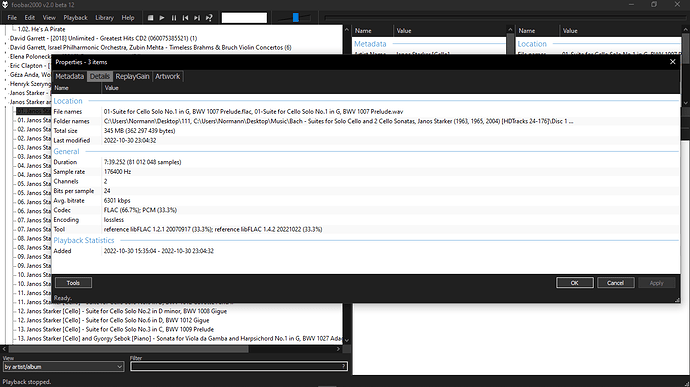The width and height of the screenshot is (690, 387).
Task: Click the Play button in toolbar
Action: [x=162, y=18]
